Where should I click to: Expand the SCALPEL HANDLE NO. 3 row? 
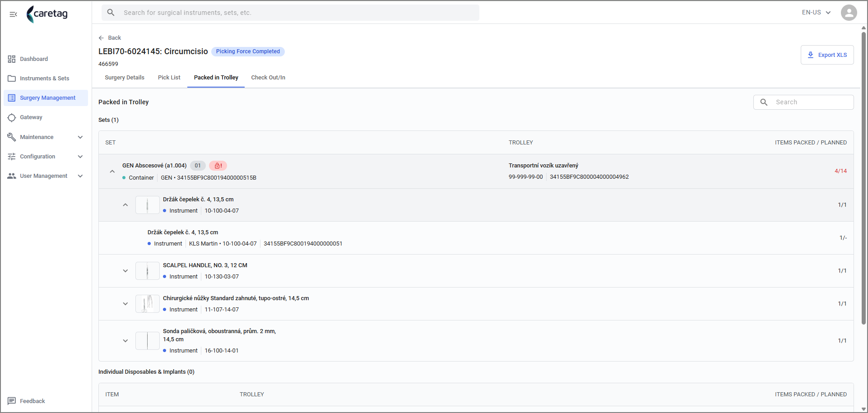pos(125,271)
